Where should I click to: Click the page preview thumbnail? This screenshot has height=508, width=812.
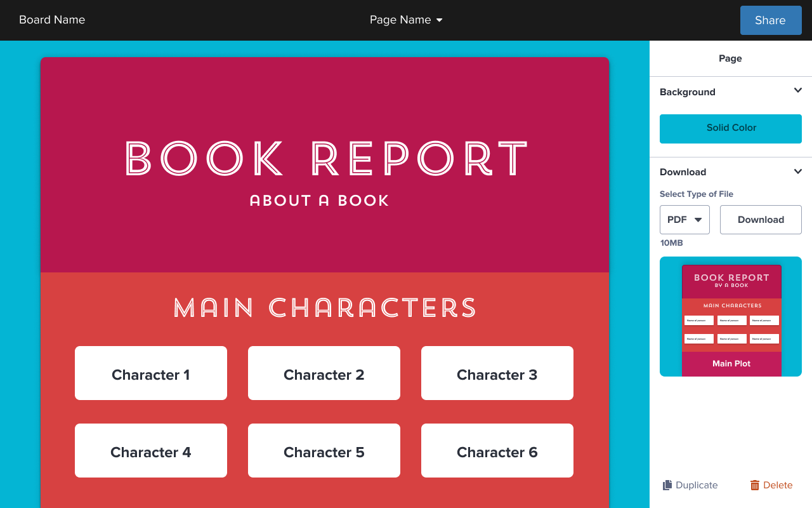(x=731, y=317)
